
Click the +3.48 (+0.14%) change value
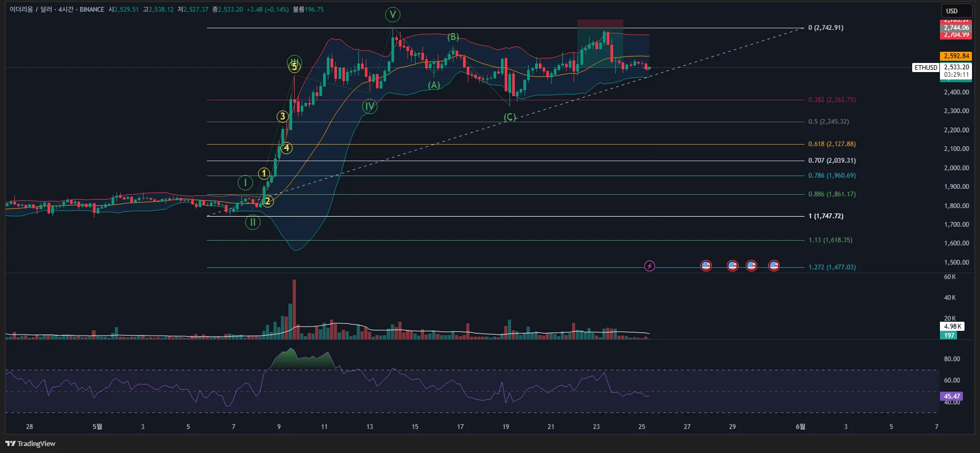[268, 10]
